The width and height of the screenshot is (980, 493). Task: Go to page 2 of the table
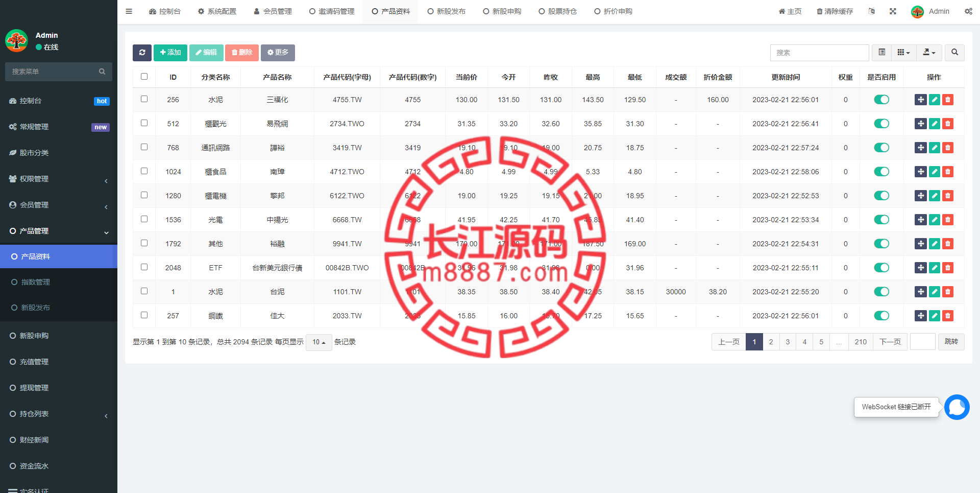pos(771,342)
